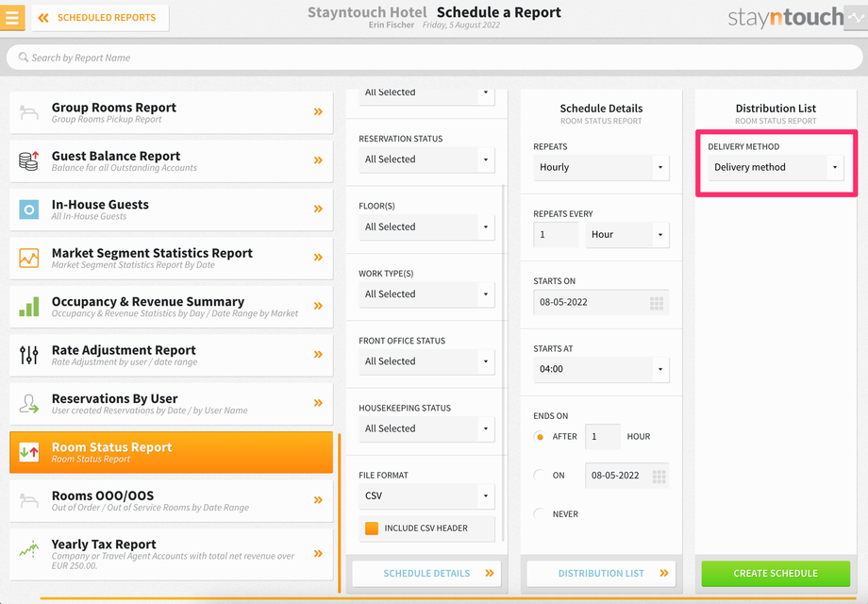Click the activity pulse icon beside the logo
The height and width of the screenshot is (604, 868).
856,18
